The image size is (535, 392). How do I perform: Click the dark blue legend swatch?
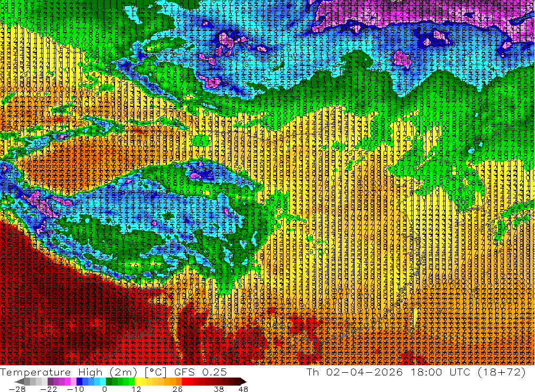coord(79,381)
